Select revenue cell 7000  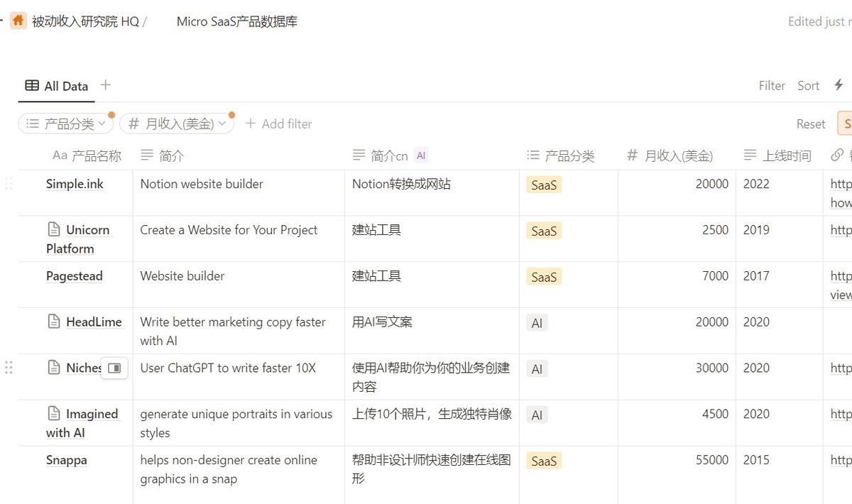677,285
